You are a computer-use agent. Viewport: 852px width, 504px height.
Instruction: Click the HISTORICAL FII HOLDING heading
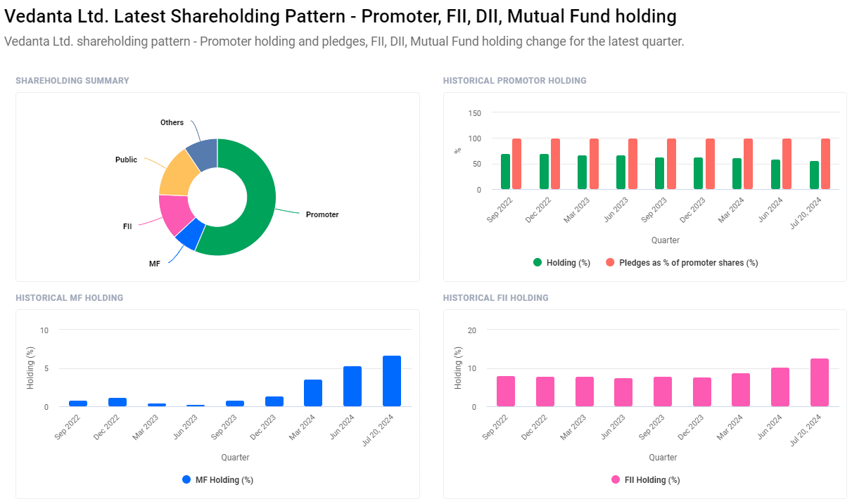(496, 298)
